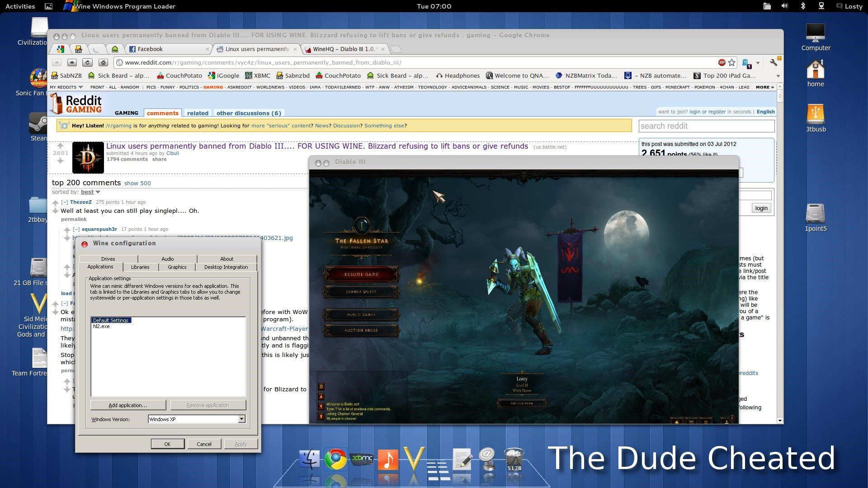Open the Chrome wrench settings menu
The height and width of the screenshot is (488, 868).
coord(774,62)
